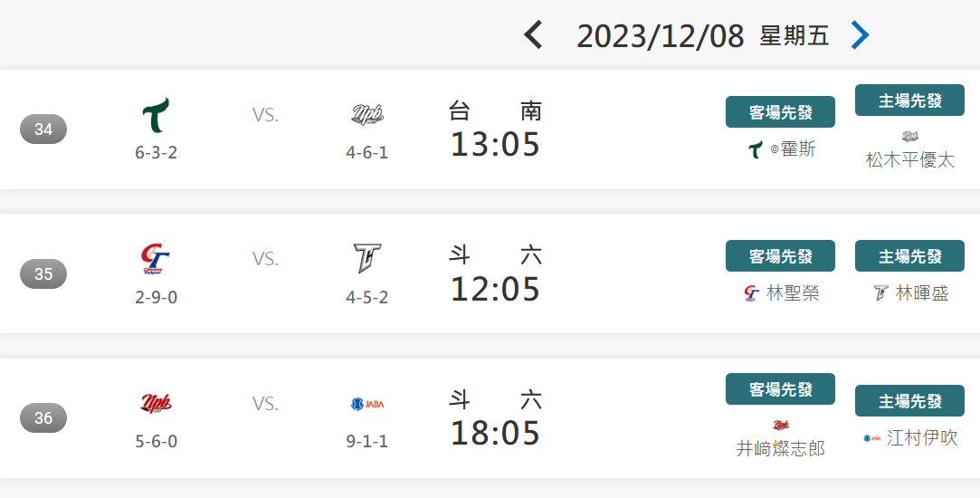Click 主場先發 button for game 34
Viewport: 980px width, 498px height.
[x=909, y=101]
